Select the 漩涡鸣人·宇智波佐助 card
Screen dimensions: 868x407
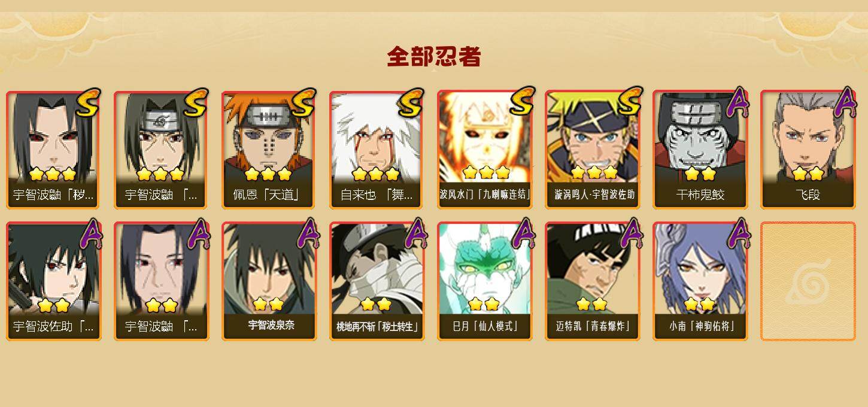point(592,150)
